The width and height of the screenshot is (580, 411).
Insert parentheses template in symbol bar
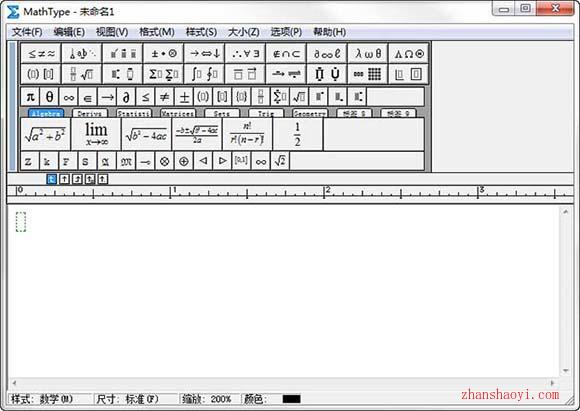(x=203, y=97)
